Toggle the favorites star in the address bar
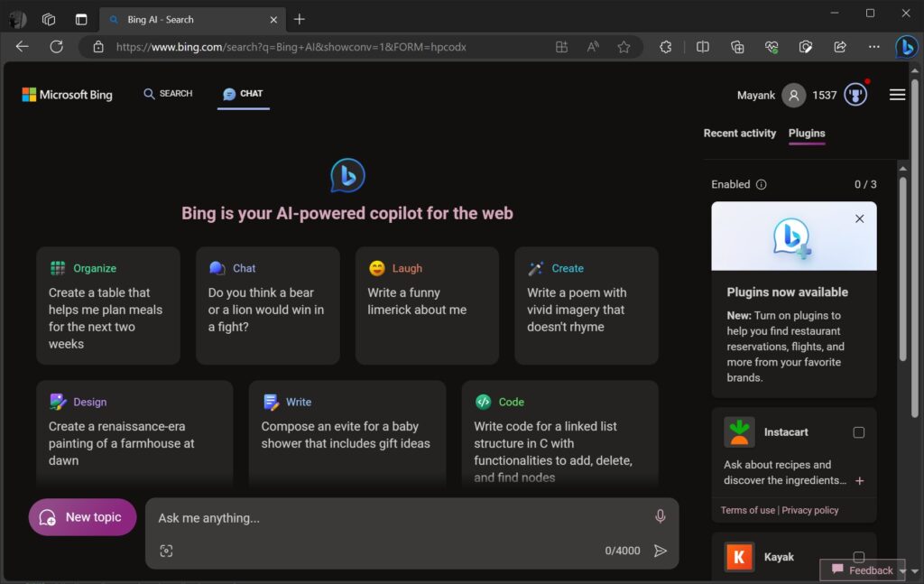Viewport: 924px width, 584px height. tap(624, 47)
